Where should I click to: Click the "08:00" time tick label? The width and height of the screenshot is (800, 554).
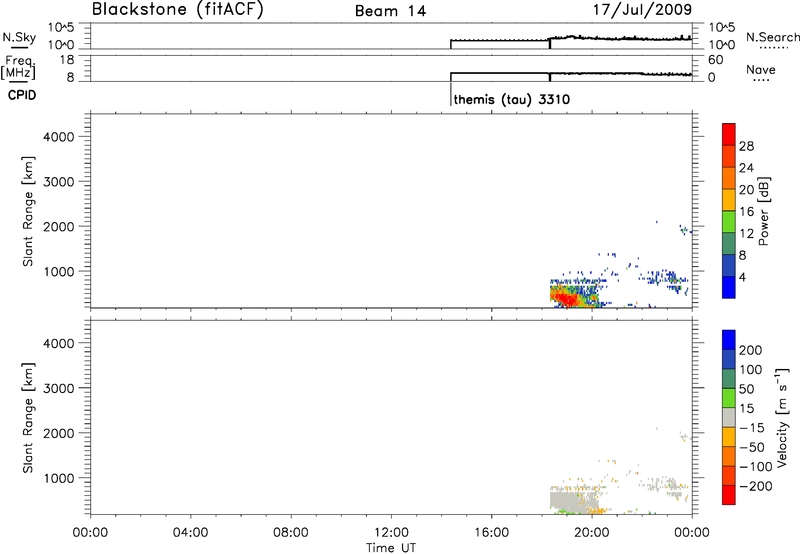click(290, 533)
